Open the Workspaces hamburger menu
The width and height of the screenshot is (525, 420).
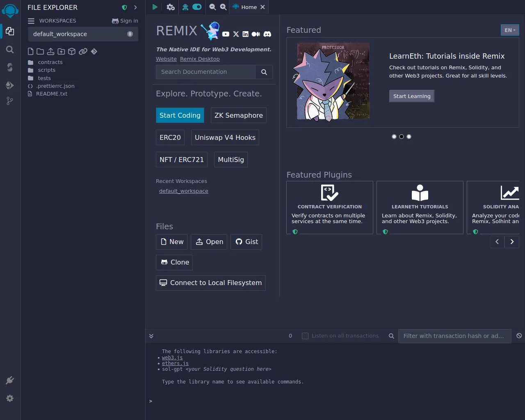[31, 21]
